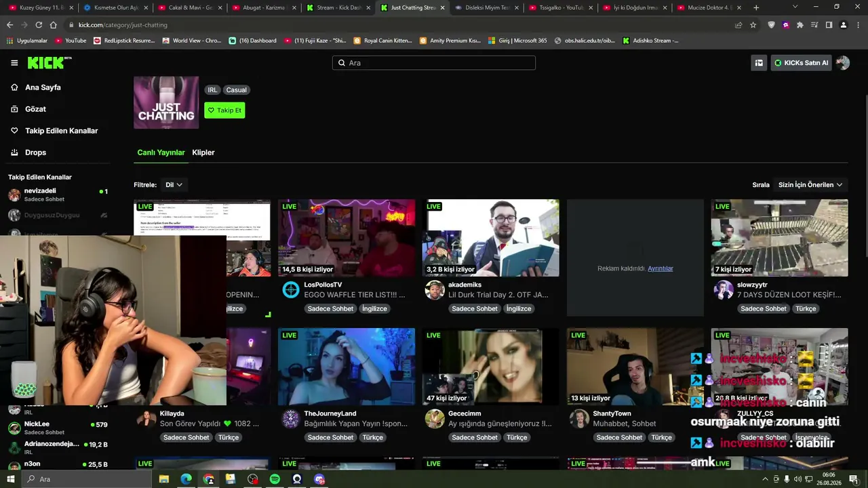Click slowzyytr channel avatar

(x=724, y=290)
